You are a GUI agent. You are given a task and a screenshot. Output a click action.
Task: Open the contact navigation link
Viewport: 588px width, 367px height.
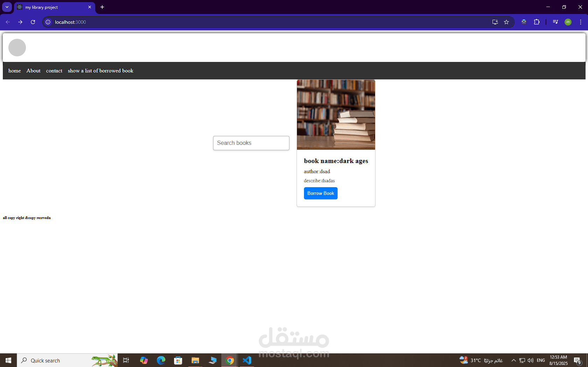(x=54, y=71)
